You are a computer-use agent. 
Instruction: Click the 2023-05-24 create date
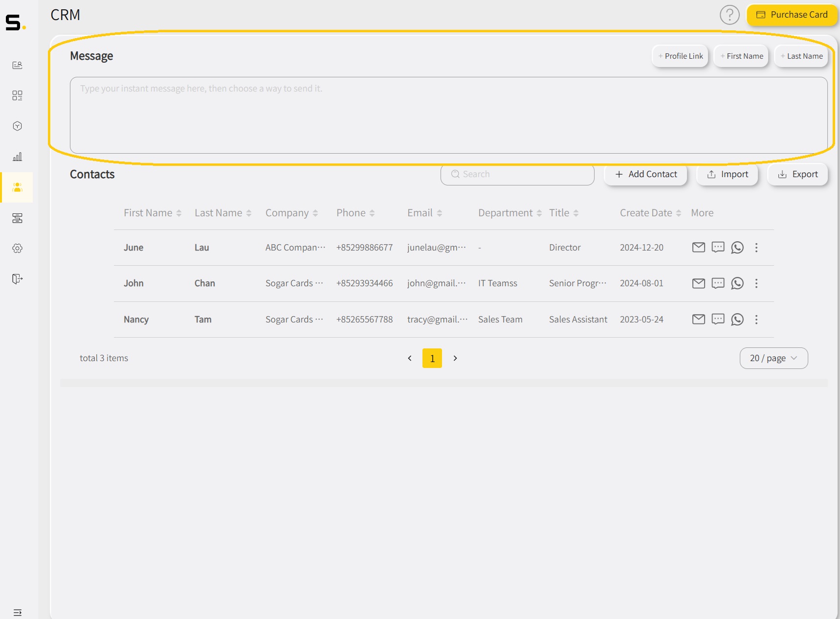coord(641,320)
